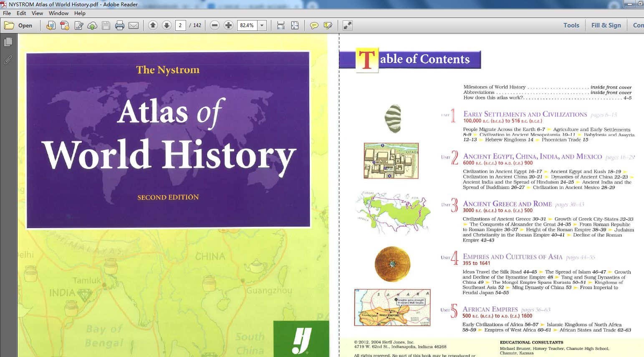Click the Print icon
Screen dimensions: 644x357
(x=120, y=25)
